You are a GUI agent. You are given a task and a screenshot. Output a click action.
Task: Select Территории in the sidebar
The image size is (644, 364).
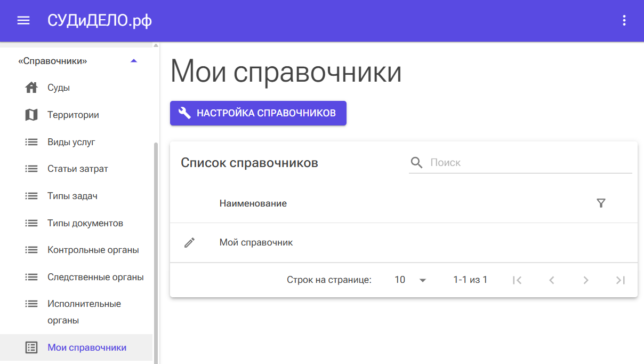pos(73,115)
